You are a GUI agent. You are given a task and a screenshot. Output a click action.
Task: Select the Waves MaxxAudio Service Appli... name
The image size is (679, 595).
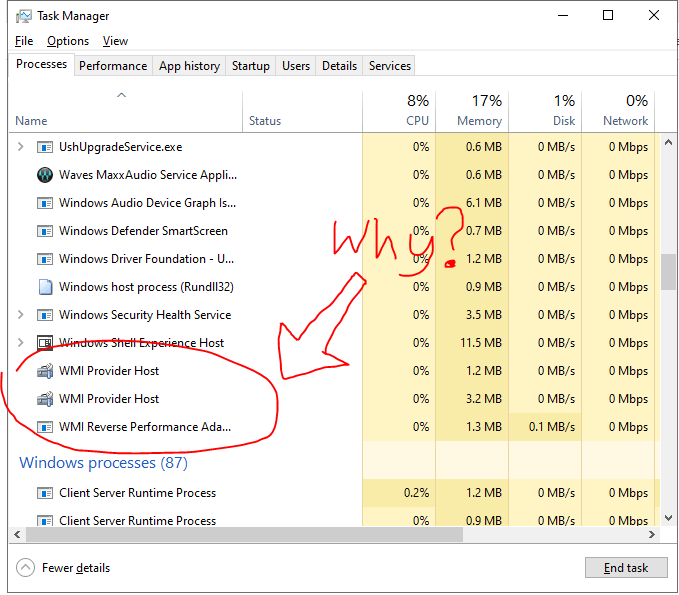click(x=148, y=175)
